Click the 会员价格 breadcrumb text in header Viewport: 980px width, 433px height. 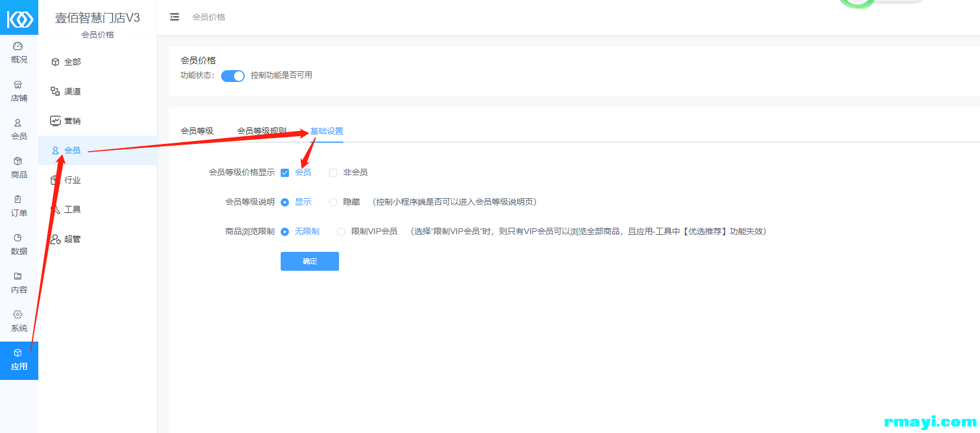point(209,17)
